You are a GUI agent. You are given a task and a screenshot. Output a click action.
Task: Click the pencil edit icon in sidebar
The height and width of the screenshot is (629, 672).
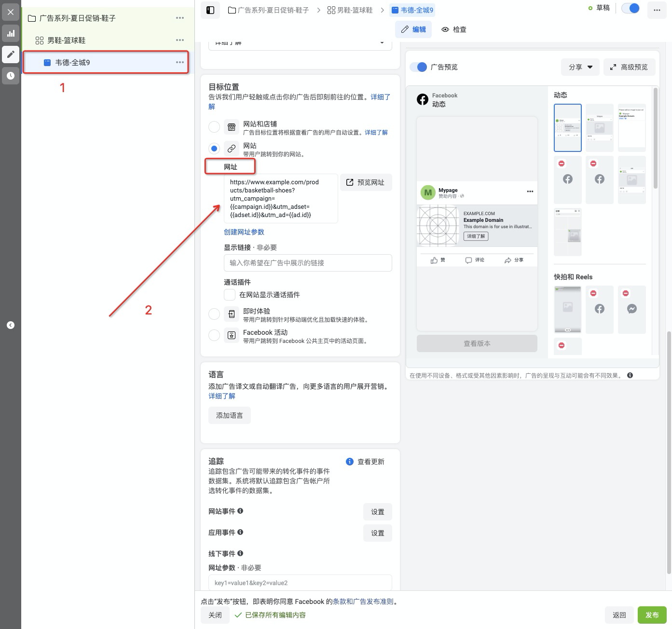11,55
